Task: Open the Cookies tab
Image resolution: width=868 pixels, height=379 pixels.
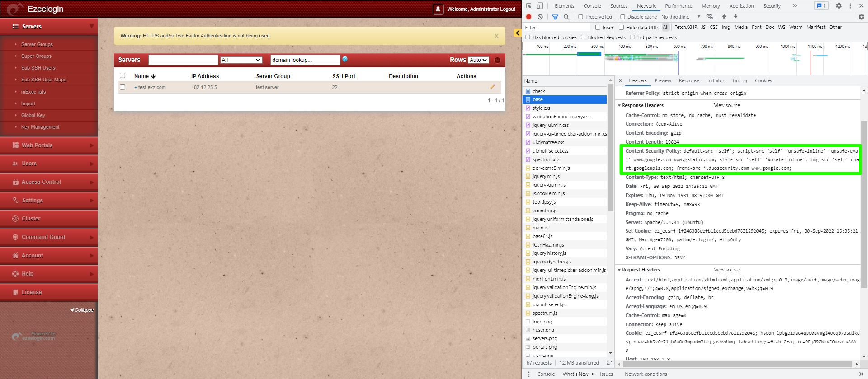Action: click(x=764, y=80)
